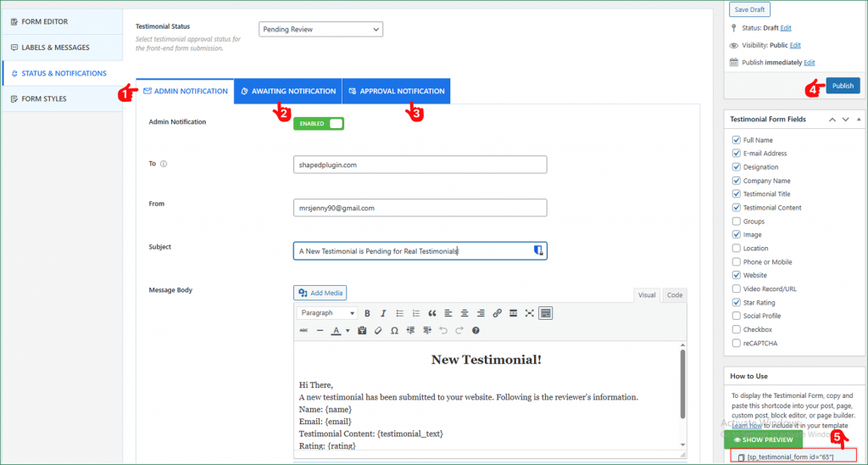Uncheck the E-mail Address field

(737, 154)
